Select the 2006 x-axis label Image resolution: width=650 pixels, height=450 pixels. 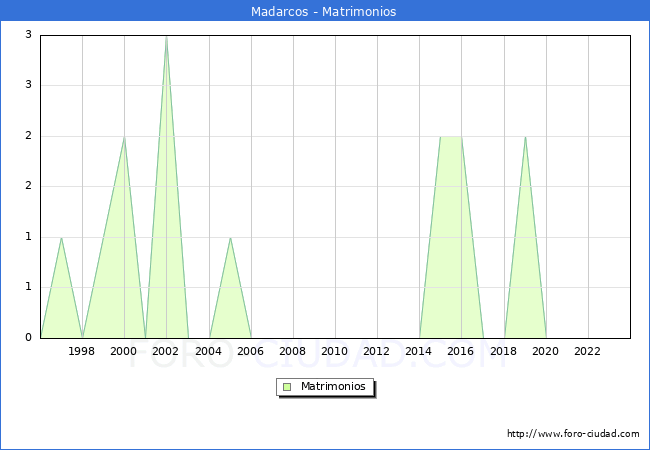(250, 351)
